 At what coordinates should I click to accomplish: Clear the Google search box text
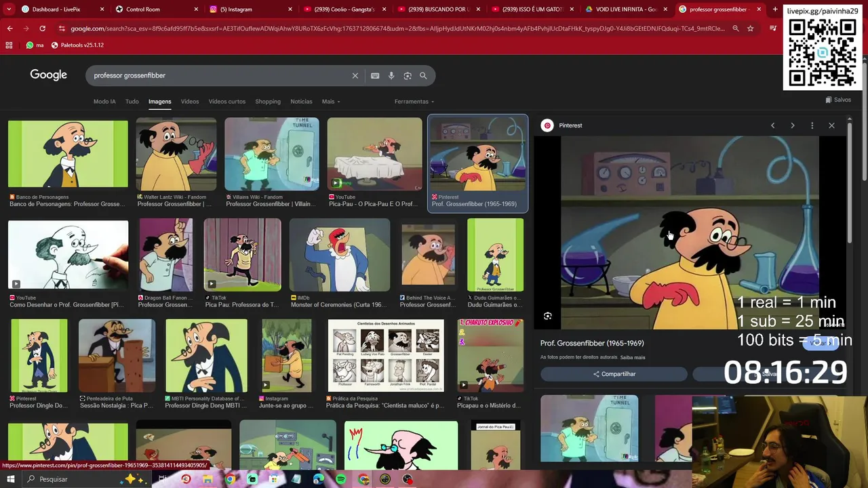pyautogui.click(x=355, y=76)
